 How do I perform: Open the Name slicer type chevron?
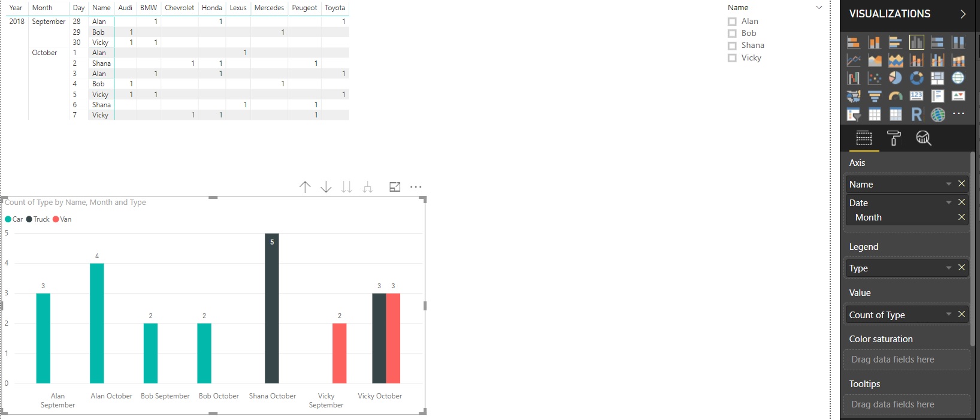point(819,8)
